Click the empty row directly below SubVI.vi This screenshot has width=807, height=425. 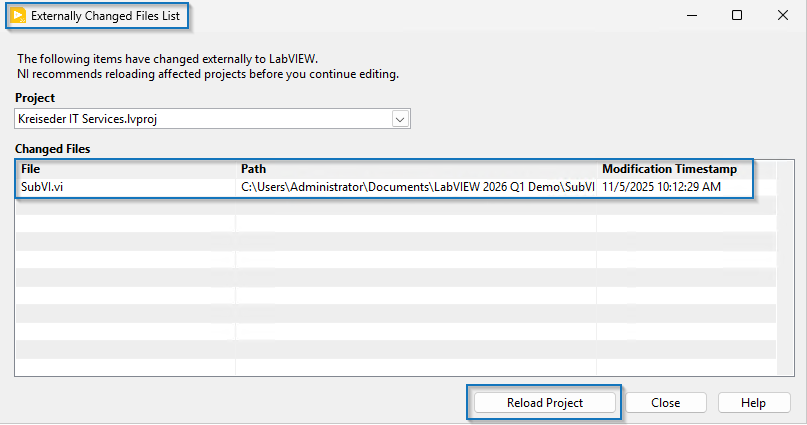[125, 205]
